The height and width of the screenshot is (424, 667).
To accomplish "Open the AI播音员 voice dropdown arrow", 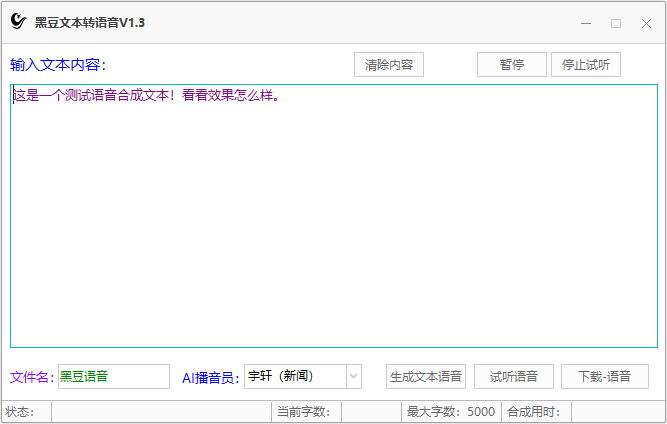I will 353,376.
